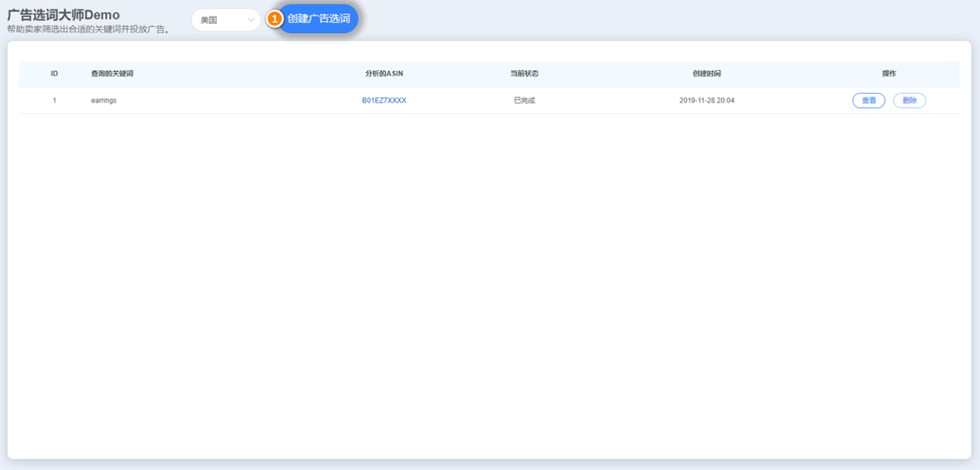The image size is (980, 470).
Task: Click the 操作 column header
Action: 889,74
